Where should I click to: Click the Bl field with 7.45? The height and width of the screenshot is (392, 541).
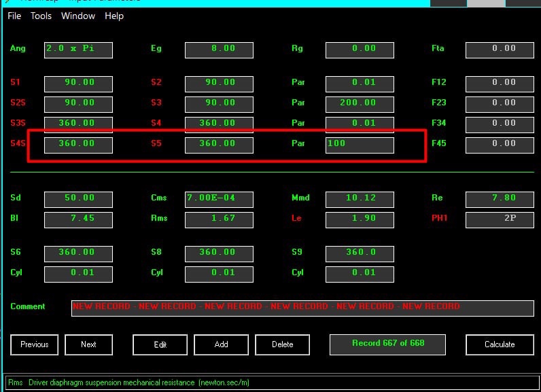point(78,220)
